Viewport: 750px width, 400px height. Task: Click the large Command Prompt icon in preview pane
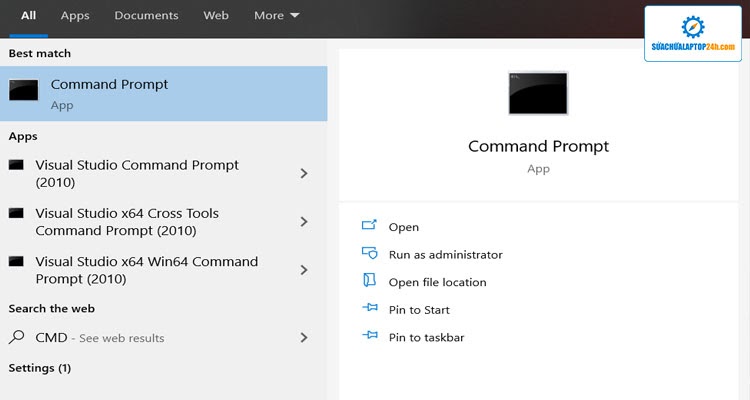coord(538,93)
